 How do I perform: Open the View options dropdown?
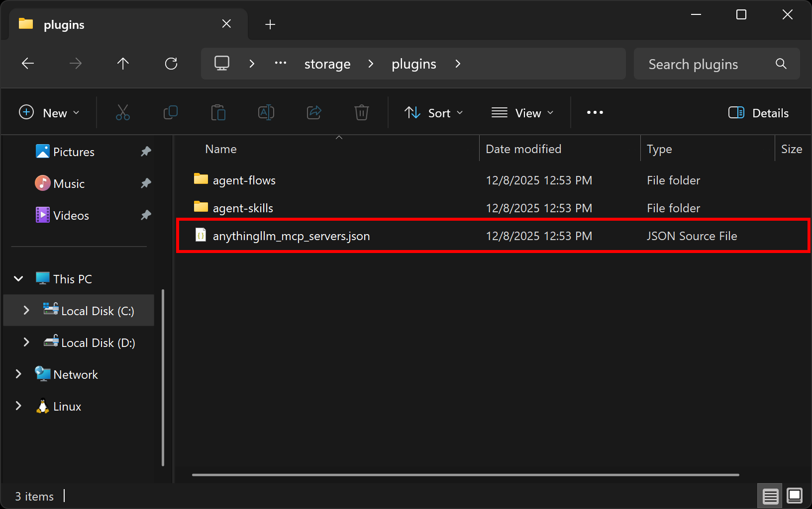pyautogui.click(x=522, y=112)
